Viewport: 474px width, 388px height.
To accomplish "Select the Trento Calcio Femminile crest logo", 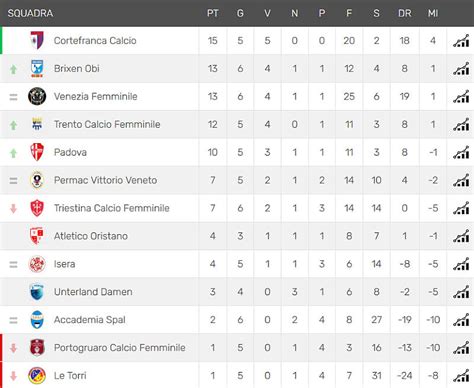I will 37,124.
